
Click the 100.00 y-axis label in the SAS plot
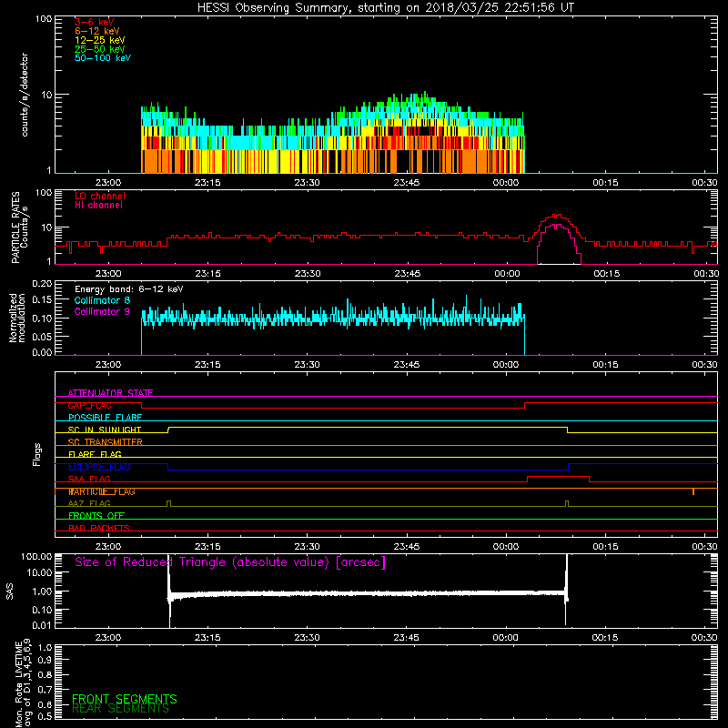(36, 556)
